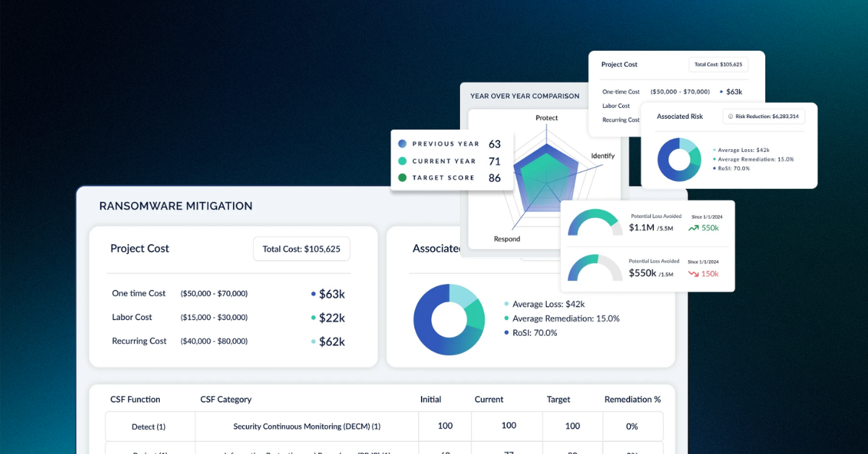Click the green Target Score legend dot

tap(402, 177)
